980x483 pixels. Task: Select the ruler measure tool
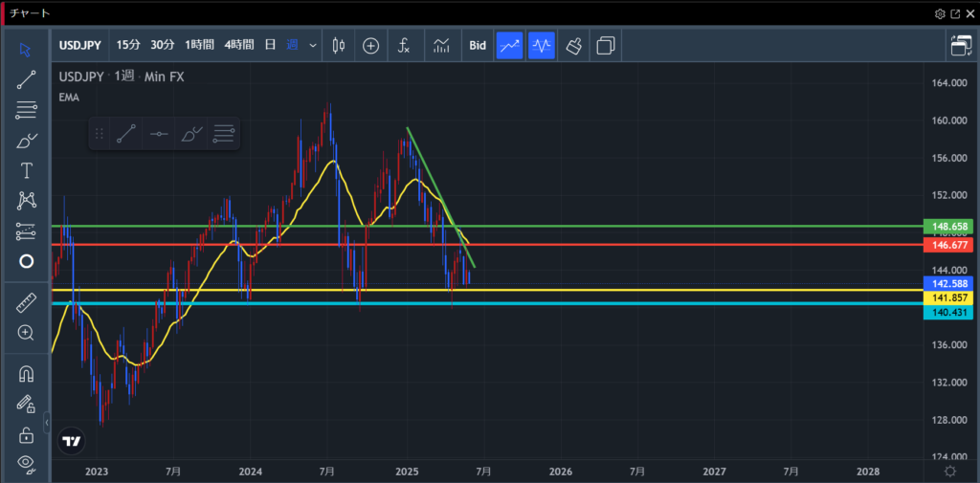tap(26, 303)
